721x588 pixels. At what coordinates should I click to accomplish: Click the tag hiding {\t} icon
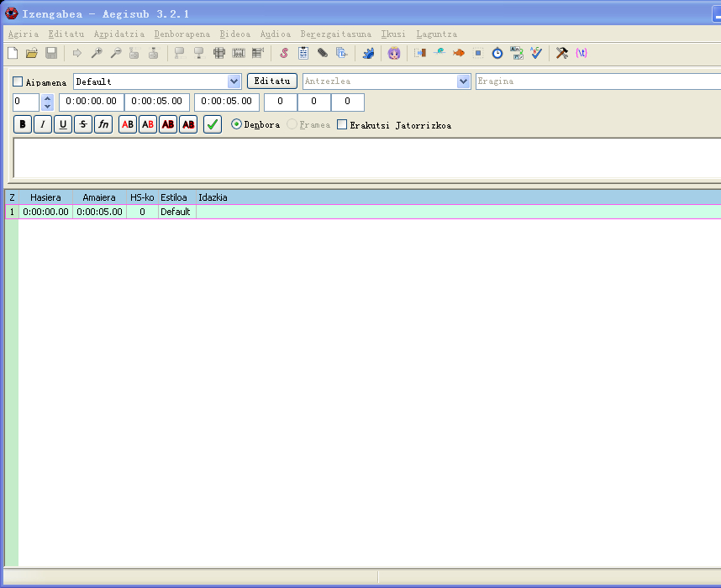pos(582,53)
